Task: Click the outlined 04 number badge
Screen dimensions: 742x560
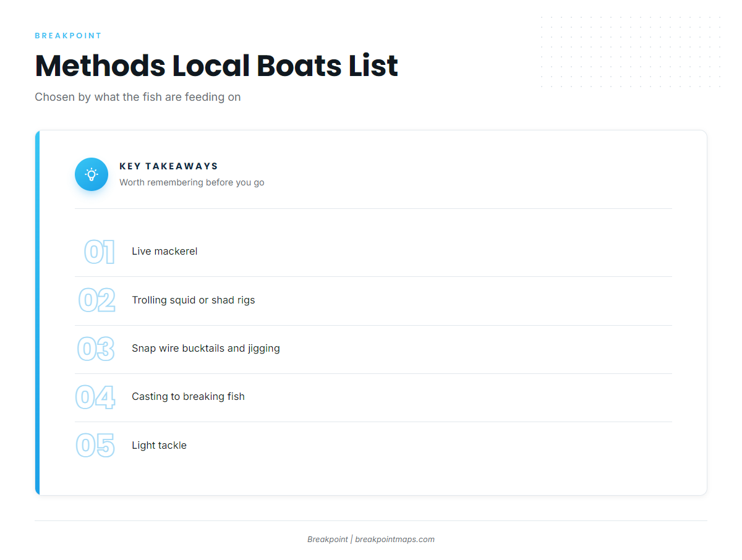Action: (x=95, y=397)
